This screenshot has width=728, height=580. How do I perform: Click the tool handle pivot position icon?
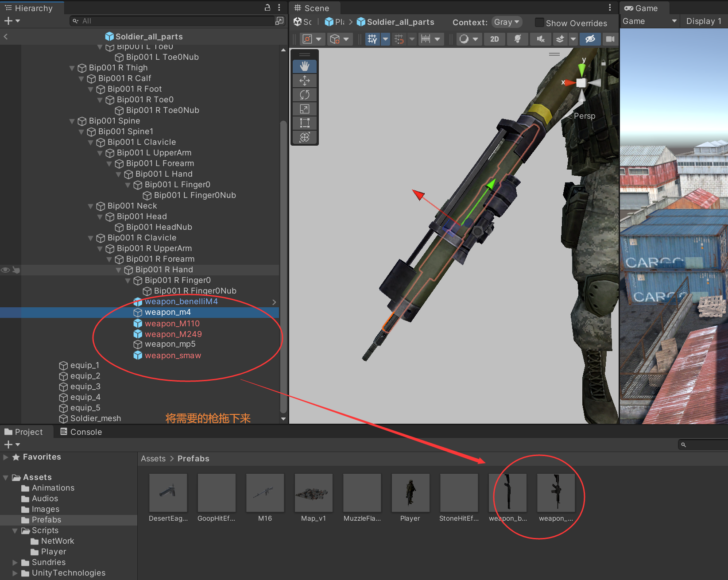tap(307, 39)
